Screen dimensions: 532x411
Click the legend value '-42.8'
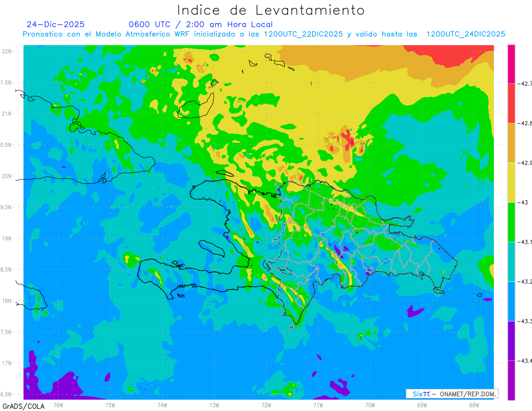click(x=524, y=123)
